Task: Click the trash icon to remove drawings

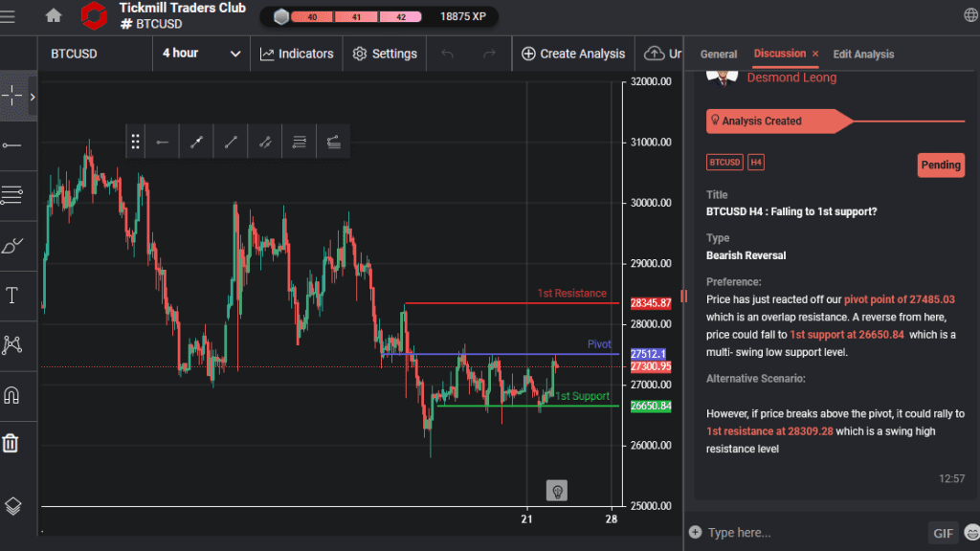Action: 13,443
